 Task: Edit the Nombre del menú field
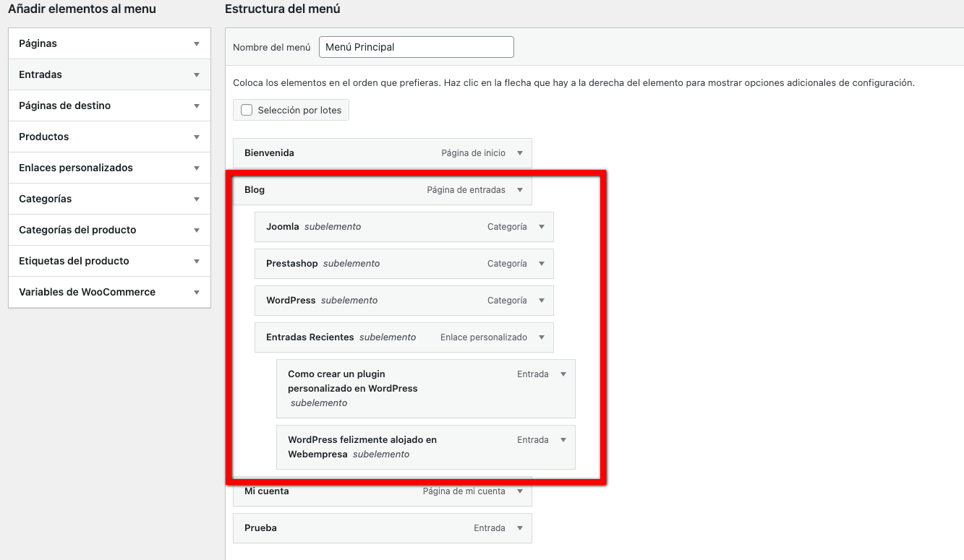(x=416, y=47)
